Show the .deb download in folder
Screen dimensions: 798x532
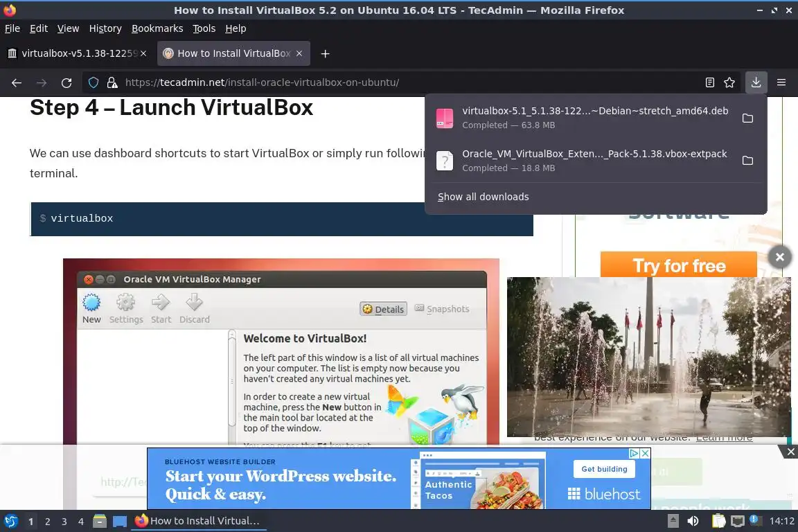(x=747, y=118)
